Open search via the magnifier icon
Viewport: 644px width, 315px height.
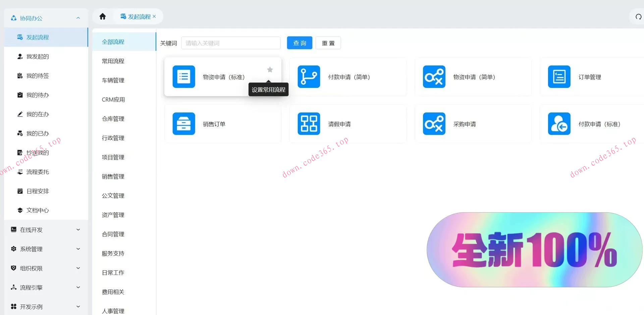639,16
